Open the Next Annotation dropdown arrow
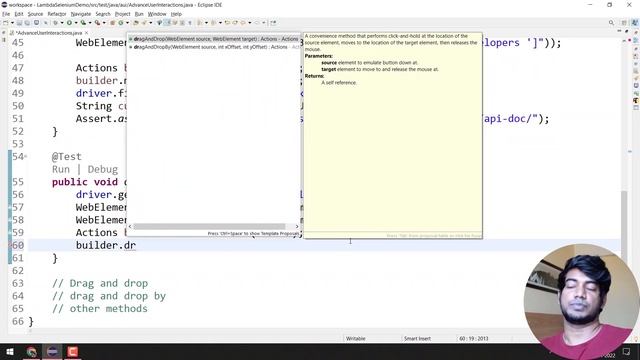640x360 pixels. [206, 22]
